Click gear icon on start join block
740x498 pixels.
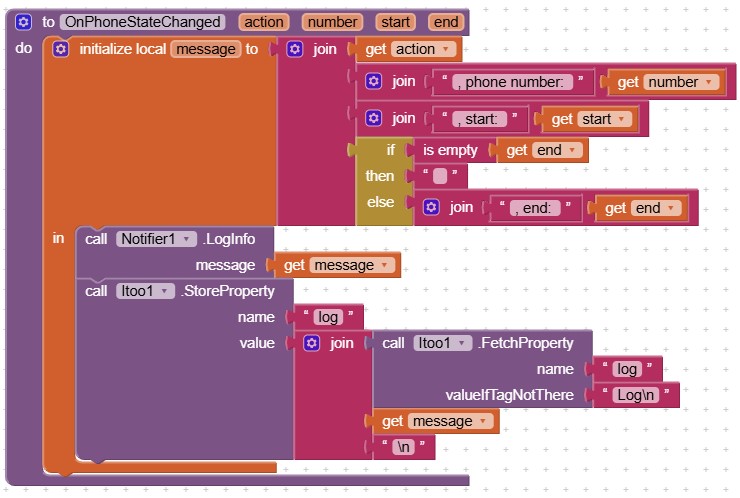373,119
